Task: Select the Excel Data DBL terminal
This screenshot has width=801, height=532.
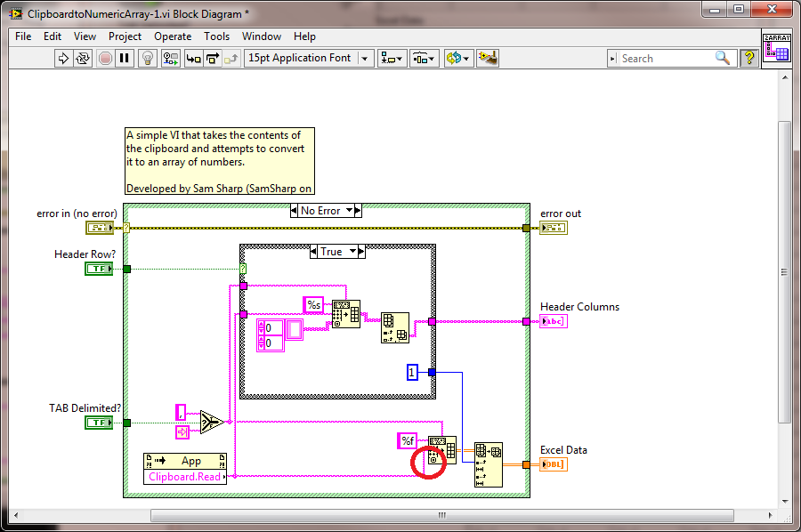Action: pos(554,464)
